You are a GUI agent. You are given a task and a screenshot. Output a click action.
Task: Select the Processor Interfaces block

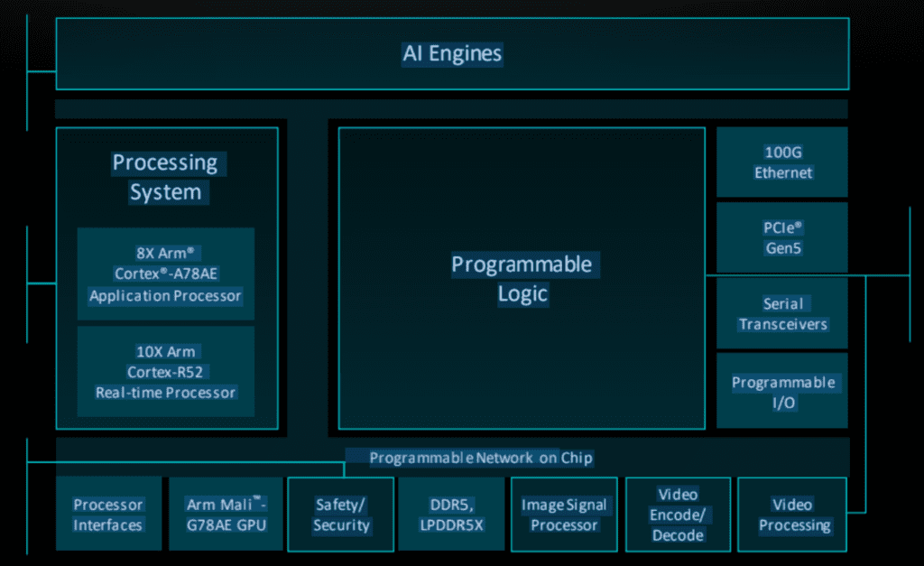[108, 515]
